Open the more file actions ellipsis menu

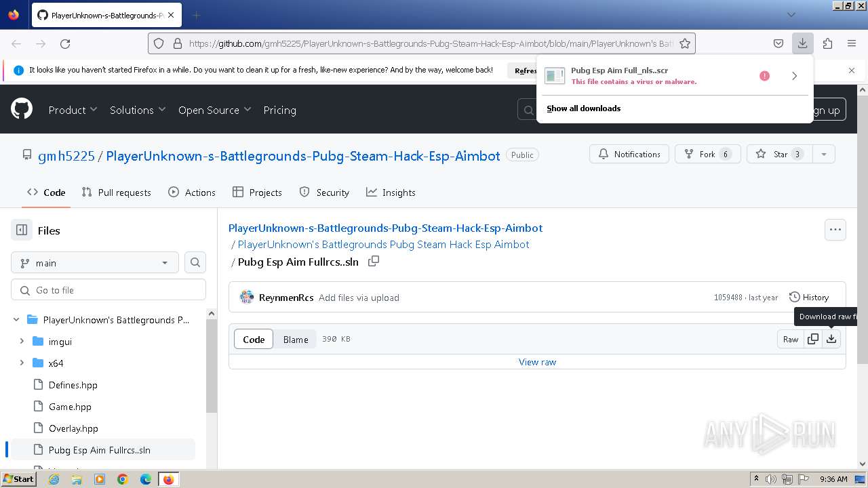click(835, 230)
